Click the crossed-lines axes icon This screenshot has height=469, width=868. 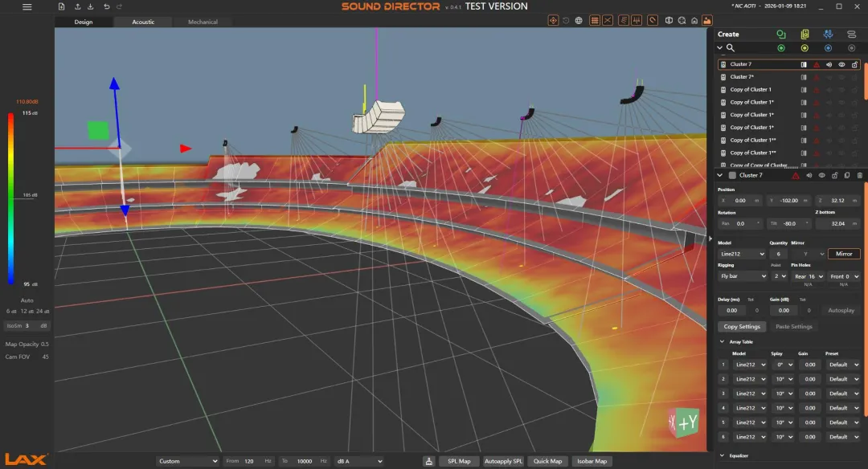[x=608, y=20]
